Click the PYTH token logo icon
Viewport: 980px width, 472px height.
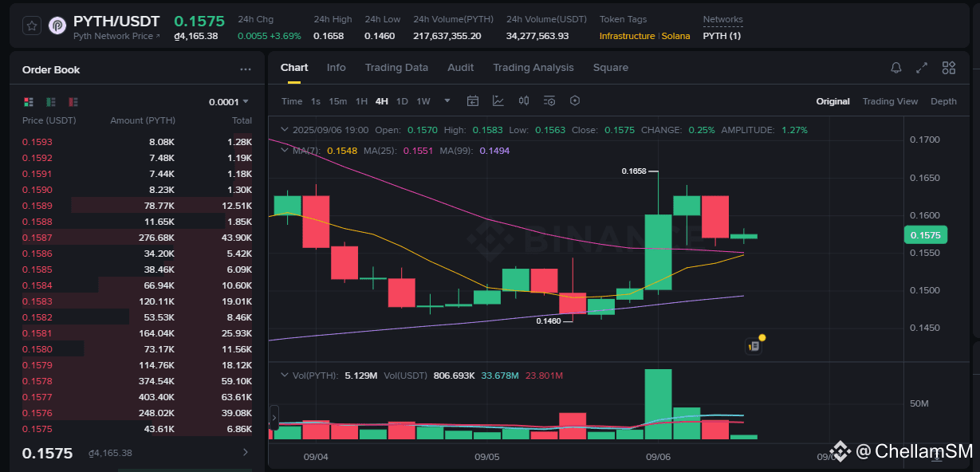[x=57, y=26]
